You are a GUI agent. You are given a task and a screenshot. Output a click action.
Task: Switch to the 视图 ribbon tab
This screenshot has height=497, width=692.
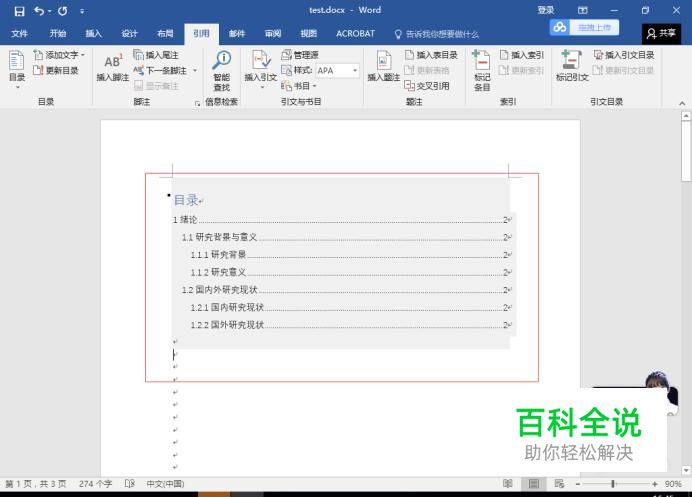coord(308,34)
